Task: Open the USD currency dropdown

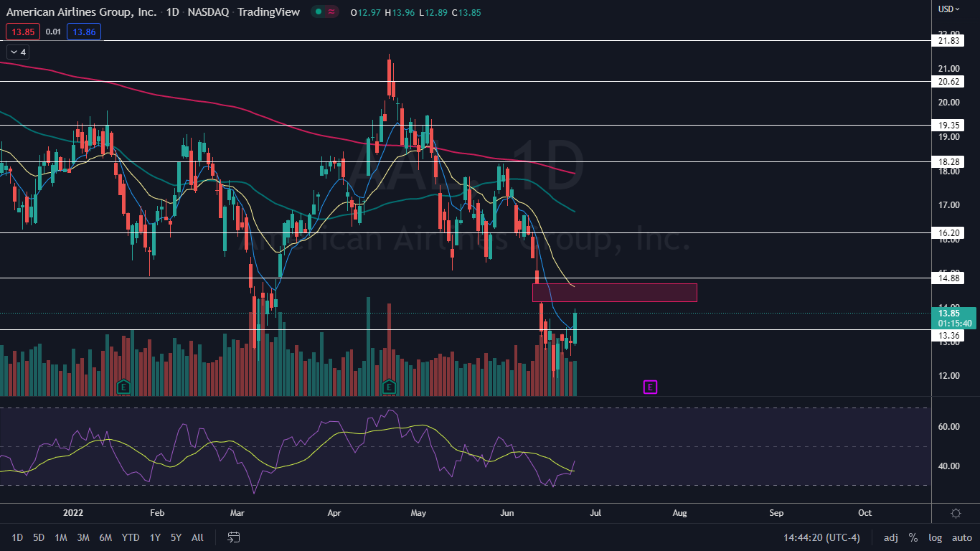Action: tap(950, 9)
